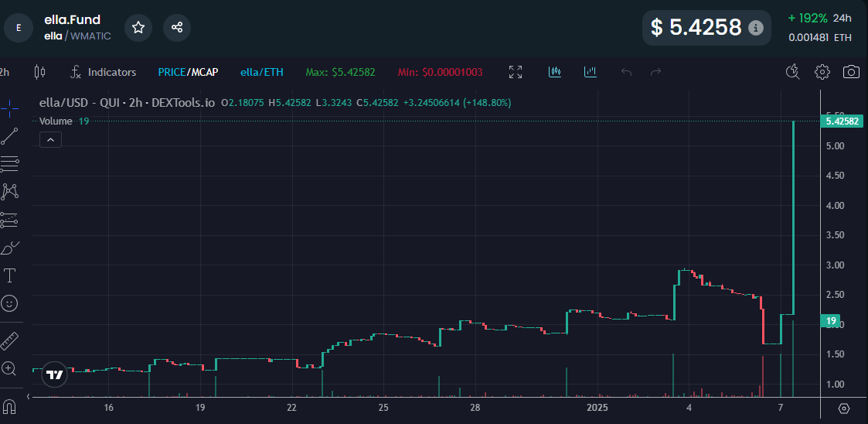Select the ruler measure tool

[x=9, y=340]
